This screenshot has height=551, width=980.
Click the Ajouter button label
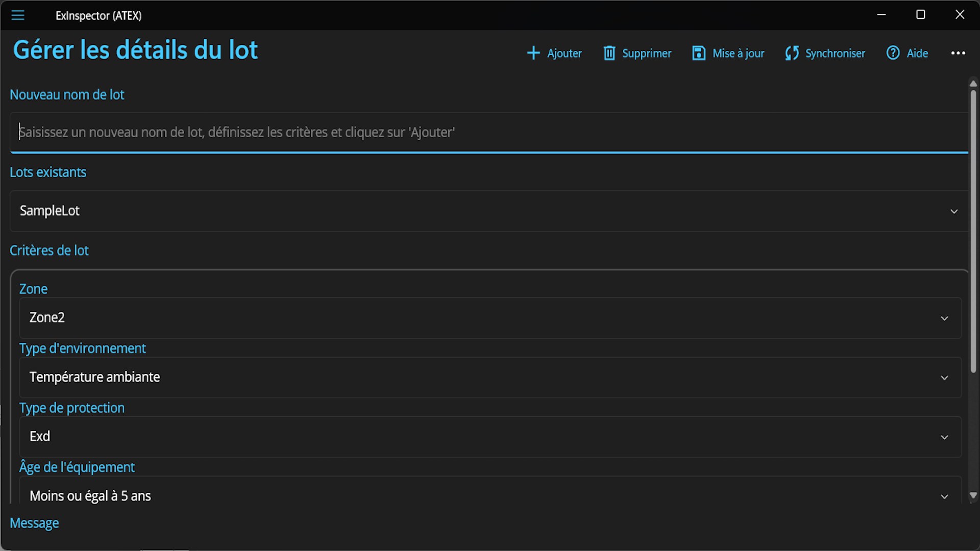click(x=564, y=53)
